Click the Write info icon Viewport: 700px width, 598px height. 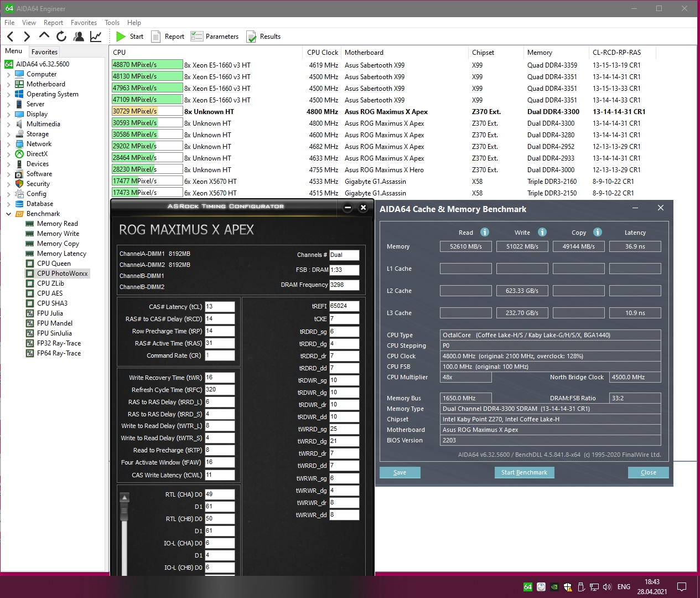[542, 232]
